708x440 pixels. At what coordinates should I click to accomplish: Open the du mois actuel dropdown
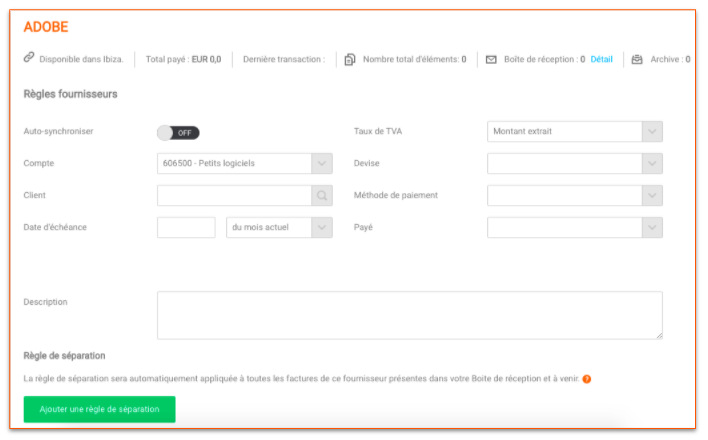[x=279, y=228]
